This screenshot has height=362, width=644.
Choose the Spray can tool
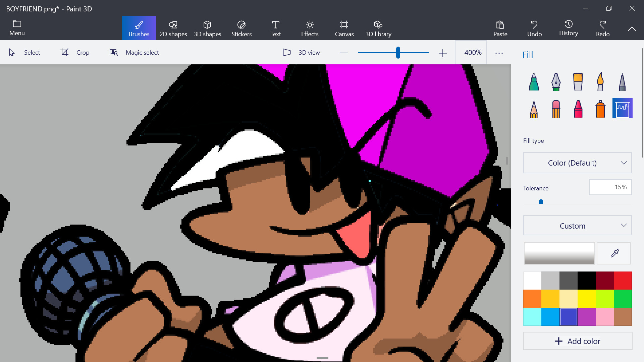pos(600,108)
